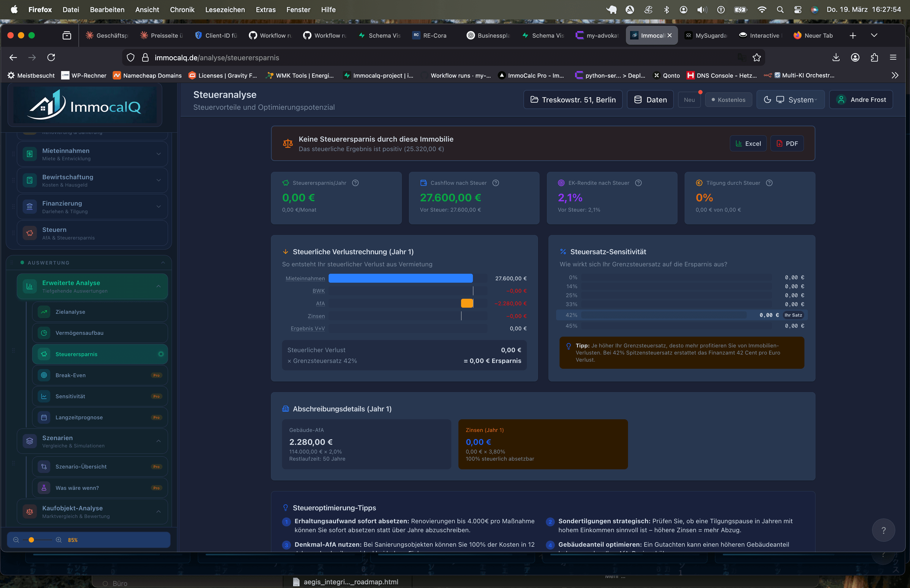Screen dimensions: 910x588
Task: Open the WP-Rechner bookmark
Action: tap(84, 76)
